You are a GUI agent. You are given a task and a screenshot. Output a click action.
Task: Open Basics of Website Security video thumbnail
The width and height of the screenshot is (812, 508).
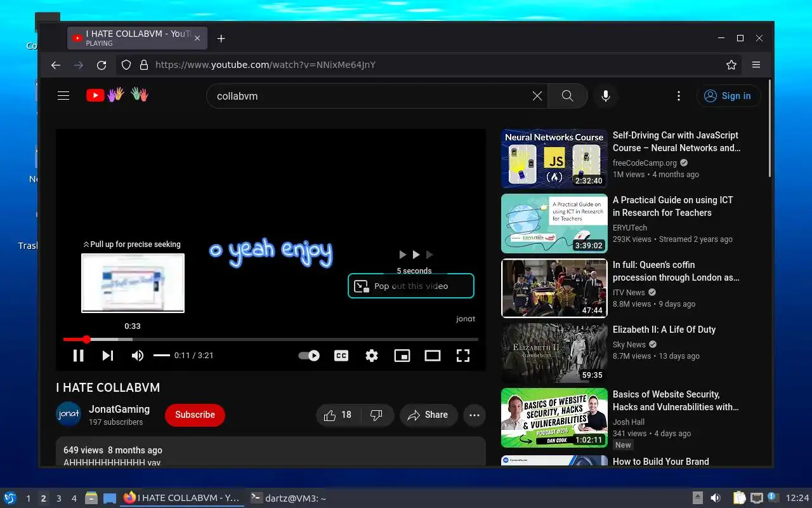tap(554, 418)
